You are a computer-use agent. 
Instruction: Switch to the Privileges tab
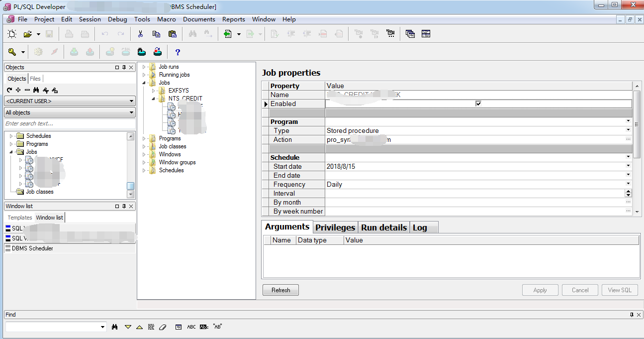tap(335, 227)
